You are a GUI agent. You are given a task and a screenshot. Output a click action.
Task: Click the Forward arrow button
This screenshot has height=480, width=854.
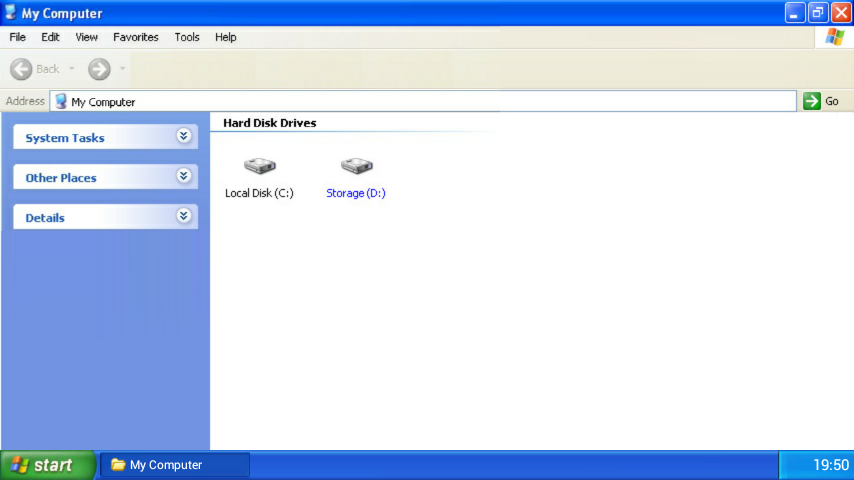click(99, 69)
